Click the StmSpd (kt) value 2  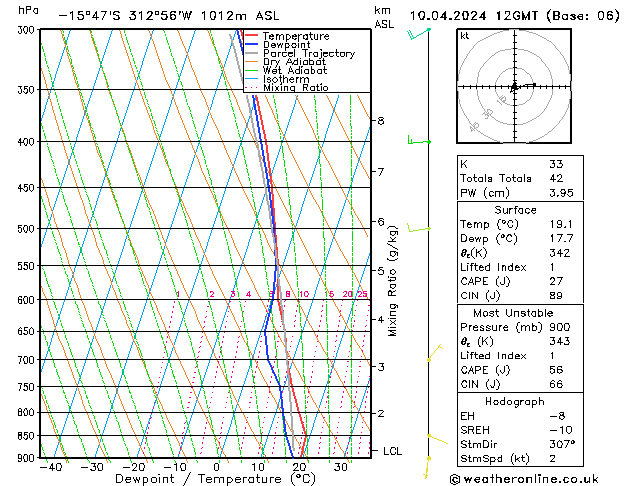tap(553, 458)
